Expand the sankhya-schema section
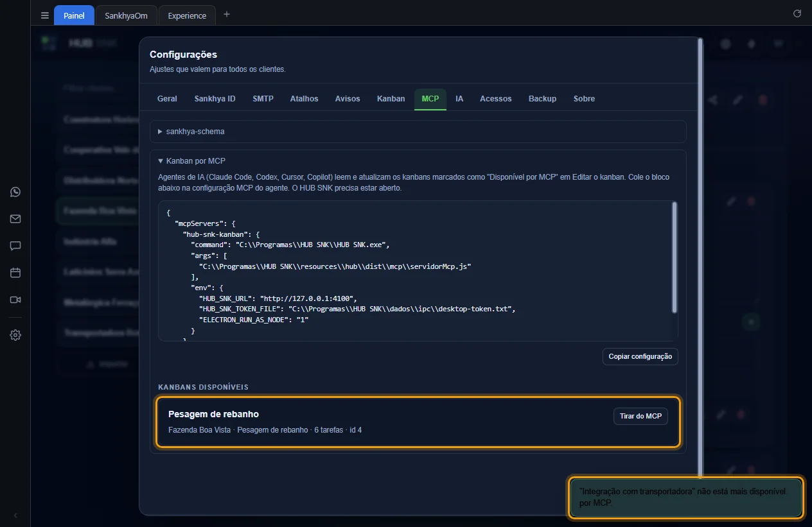 coord(418,132)
